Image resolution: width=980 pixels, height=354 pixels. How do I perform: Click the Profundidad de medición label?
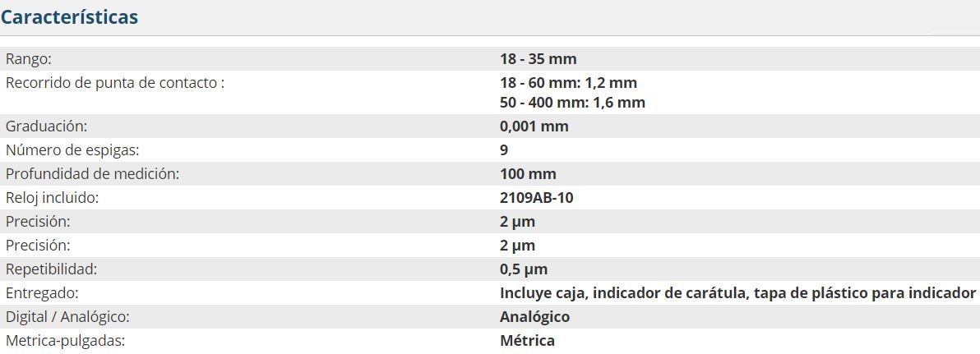(92, 174)
